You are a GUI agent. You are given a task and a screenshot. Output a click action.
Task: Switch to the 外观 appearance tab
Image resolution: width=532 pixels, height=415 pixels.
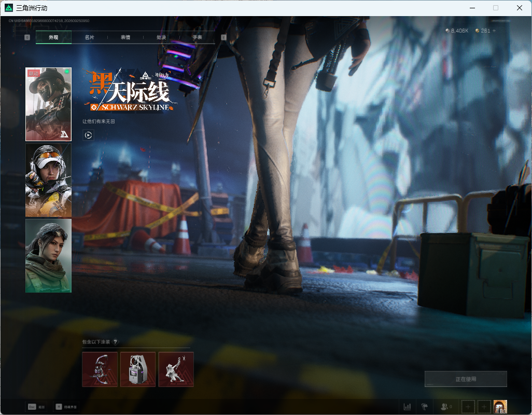pos(53,37)
